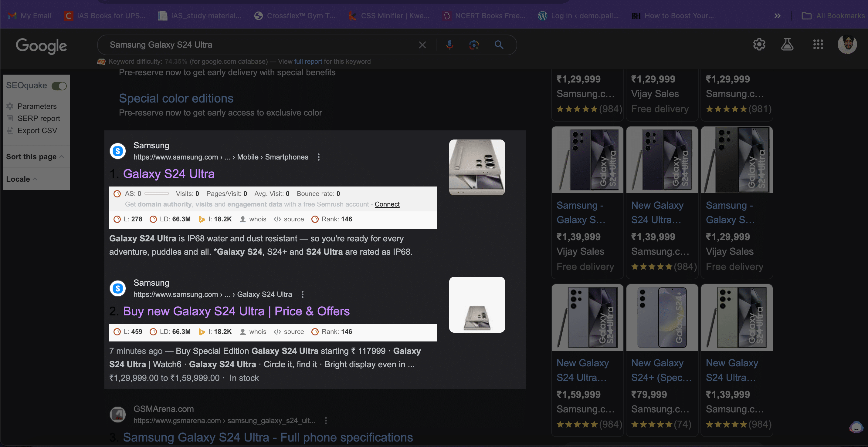Open CSS Minifier bookmark
The width and height of the screenshot is (868, 447).
point(389,15)
